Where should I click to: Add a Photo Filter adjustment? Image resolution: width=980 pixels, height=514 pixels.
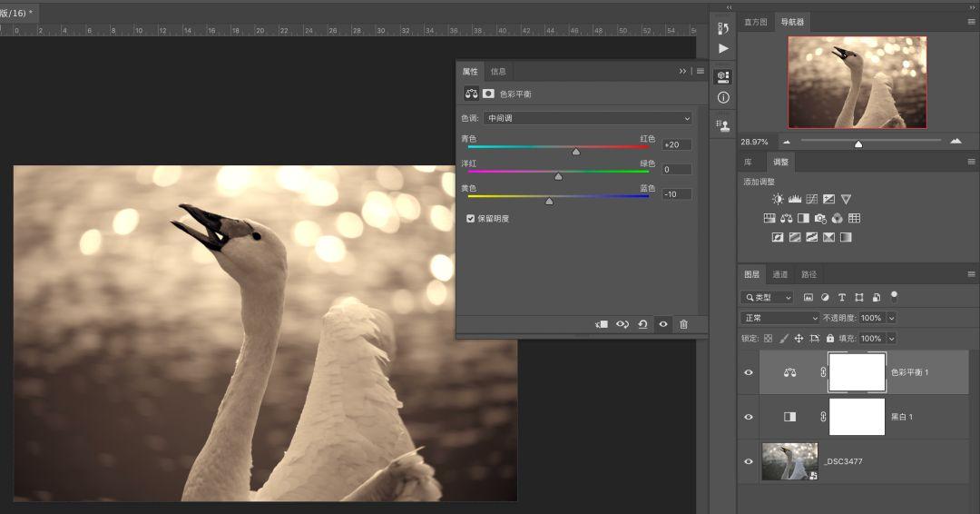click(820, 218)
